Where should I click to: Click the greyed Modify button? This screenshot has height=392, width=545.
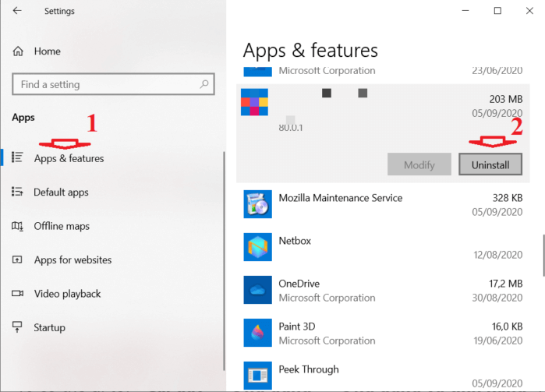pyautogui.click(x=419, y=164)
